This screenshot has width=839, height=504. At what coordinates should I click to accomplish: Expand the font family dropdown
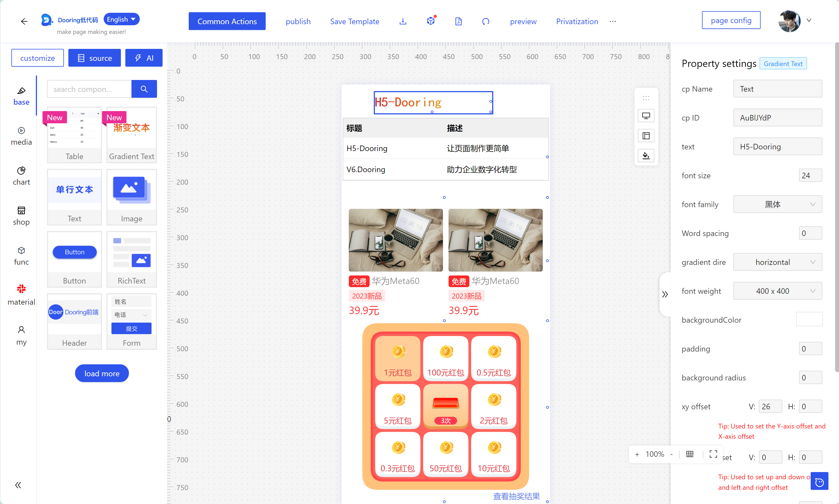[777, 204]
